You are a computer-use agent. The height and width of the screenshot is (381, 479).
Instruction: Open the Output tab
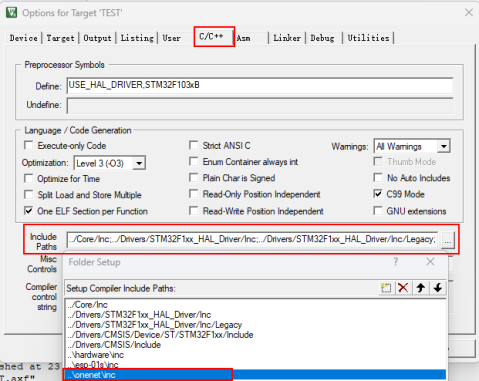point(97,38)
